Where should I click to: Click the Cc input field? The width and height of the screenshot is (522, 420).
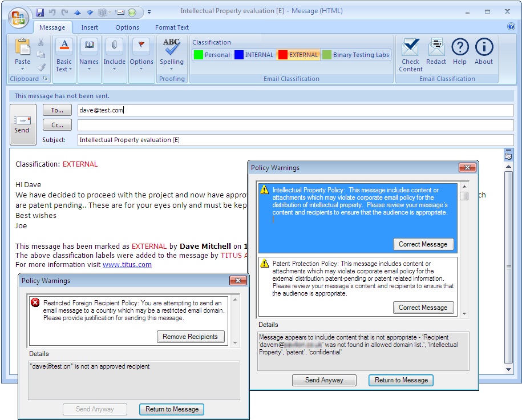[296, 125]
